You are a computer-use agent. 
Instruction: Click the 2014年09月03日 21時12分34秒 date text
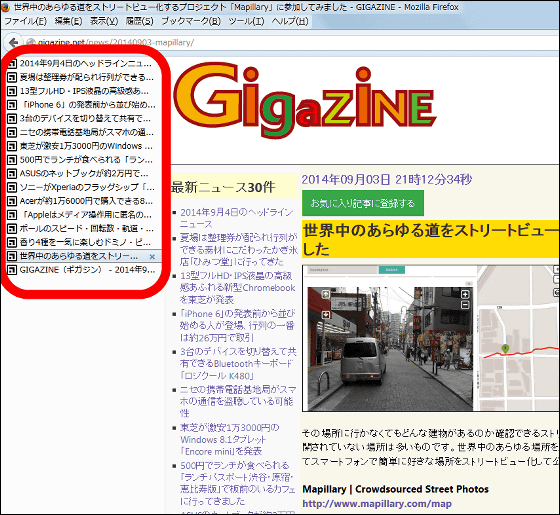[387, 180]
